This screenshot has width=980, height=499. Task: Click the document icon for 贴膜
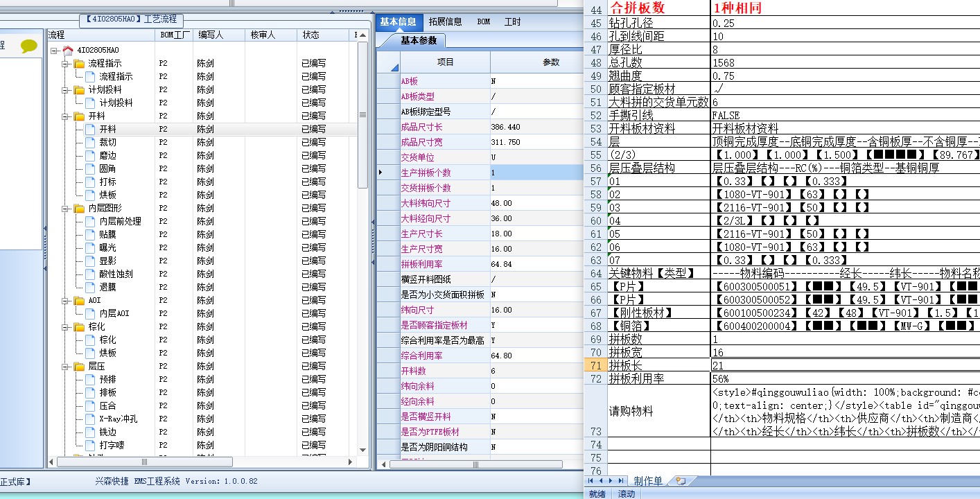(x=90, y=234)
